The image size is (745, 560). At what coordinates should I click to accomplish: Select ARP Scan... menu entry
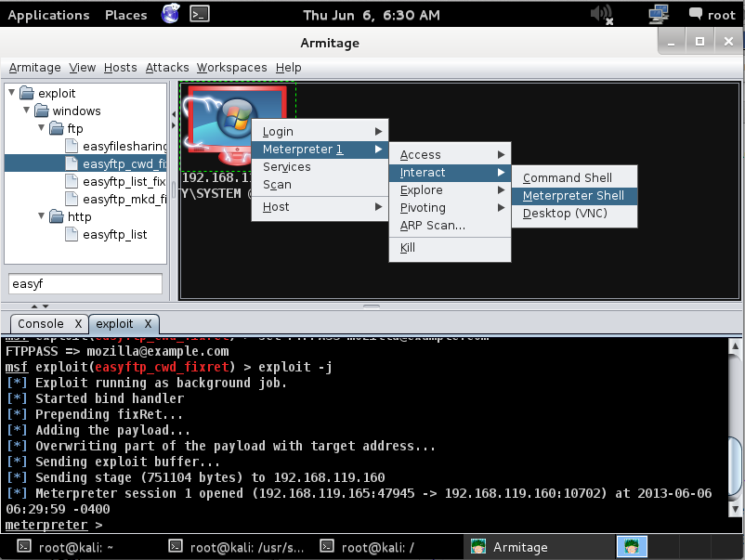(450, 225)
